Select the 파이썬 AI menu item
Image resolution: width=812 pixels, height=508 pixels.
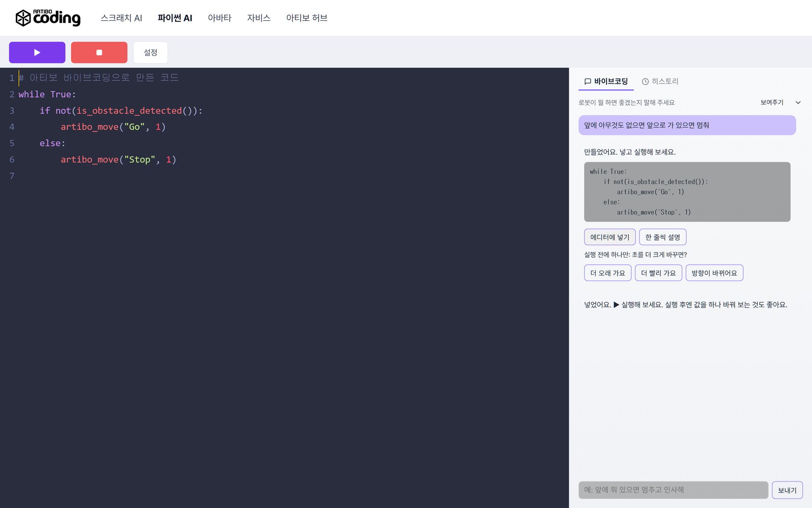coord(175,18)
